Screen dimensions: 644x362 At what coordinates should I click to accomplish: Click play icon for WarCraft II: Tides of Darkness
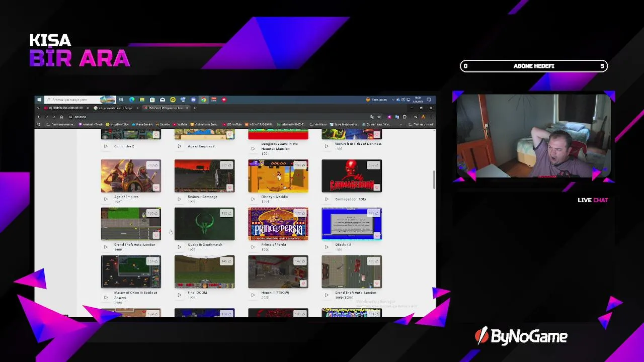click(327, 146)
